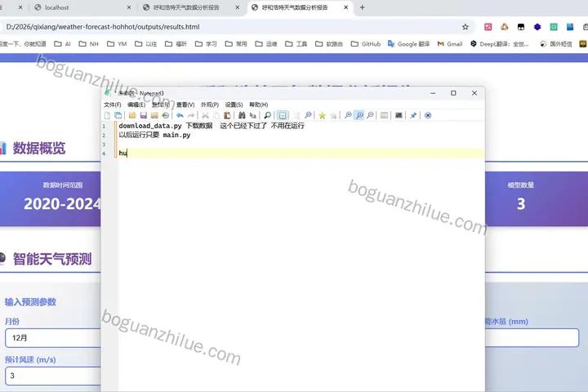Click the 数据概览 heading on the webpage
Image resolution: width=588 pixels, height=392 pixels.
pos(39,148)
